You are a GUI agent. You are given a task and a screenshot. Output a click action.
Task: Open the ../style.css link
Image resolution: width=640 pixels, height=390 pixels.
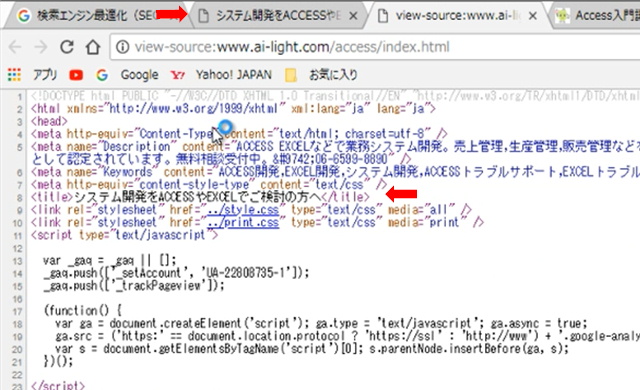pyautogui.click(x=243, y=210)
